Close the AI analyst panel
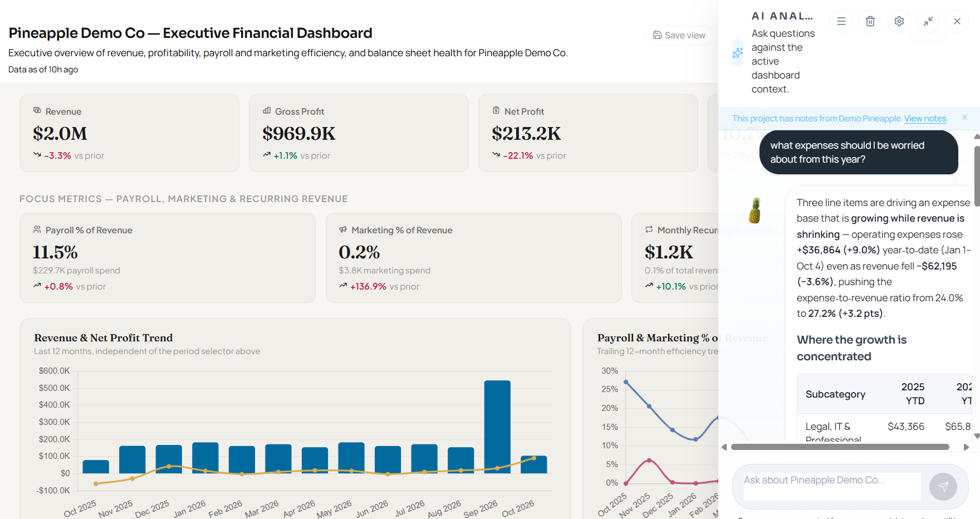980x519 pixels. pyautogui.click(x=957, y=21)
